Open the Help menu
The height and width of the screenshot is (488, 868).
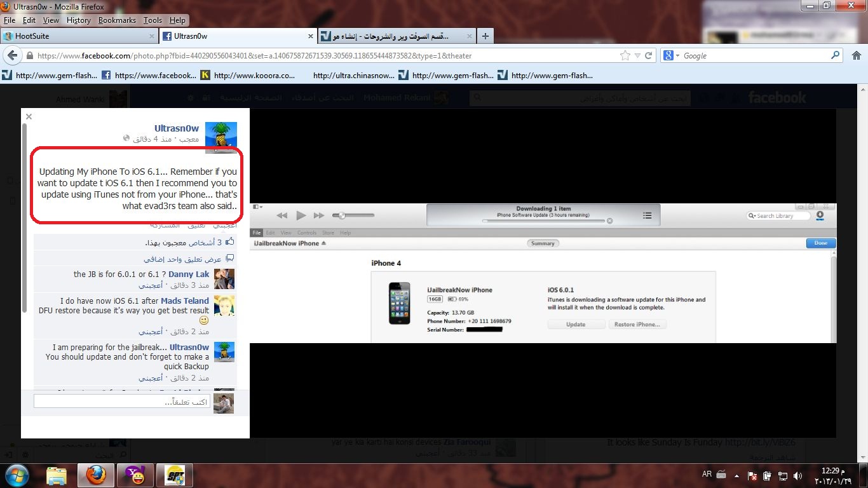(178, 20)
